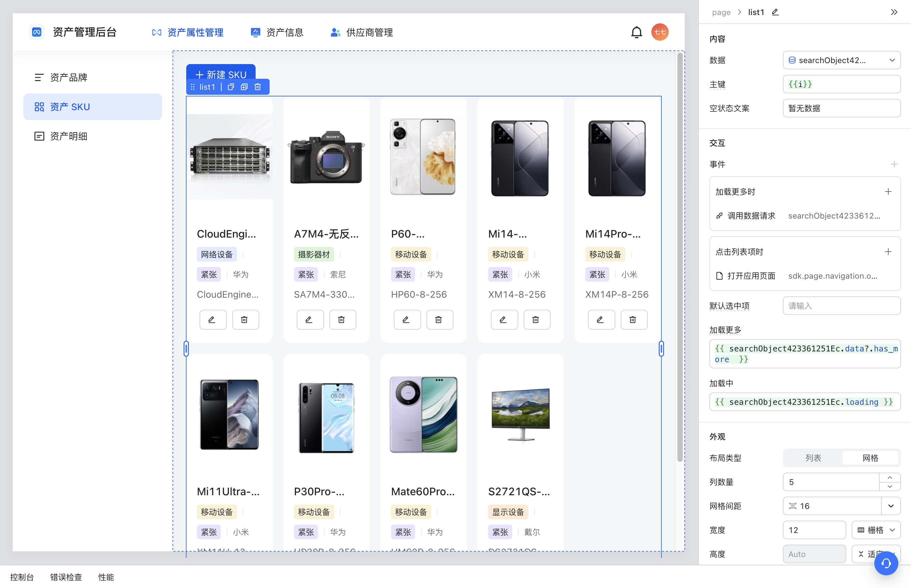Click the 新建 SKU button
The image size is (911, 588).
point(221,74)
